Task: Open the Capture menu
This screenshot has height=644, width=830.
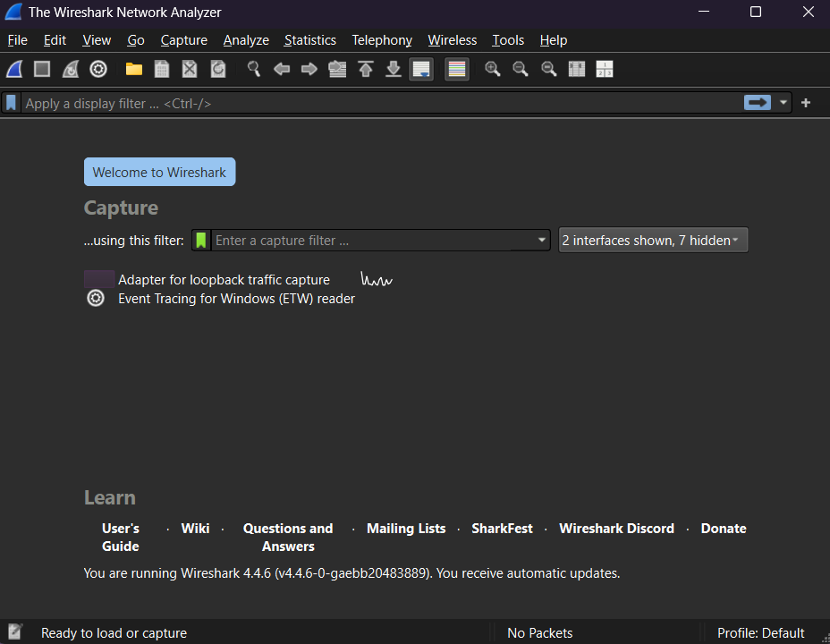Action: (183, 40)
